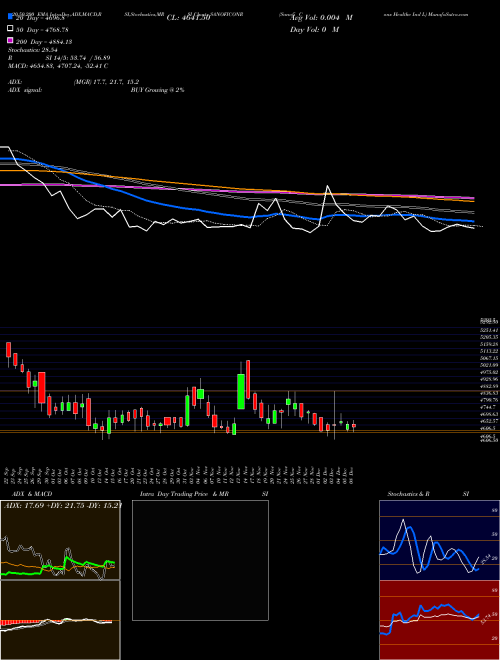The image size is (500, 660).
Task: Open the ADX indicator chart panel
Action: [x=60, y=540]
